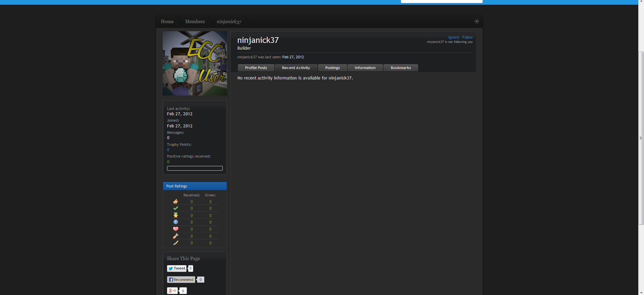Select the Postings tab
This screenshot has width=644, height=295.
332,68
